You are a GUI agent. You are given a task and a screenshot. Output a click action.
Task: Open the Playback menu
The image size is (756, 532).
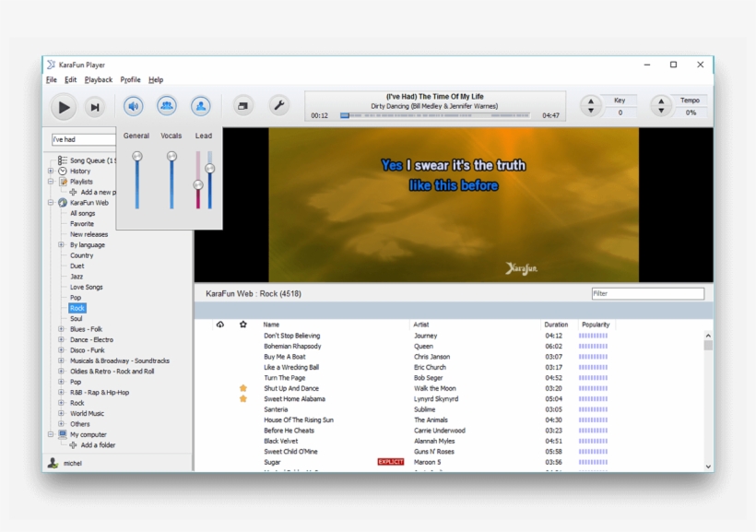tap(99, 79)
